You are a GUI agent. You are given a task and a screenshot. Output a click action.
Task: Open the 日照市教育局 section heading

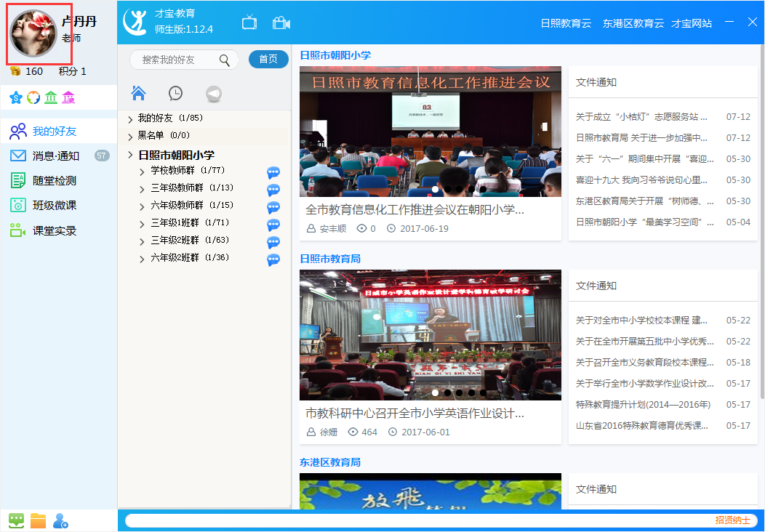330,259
